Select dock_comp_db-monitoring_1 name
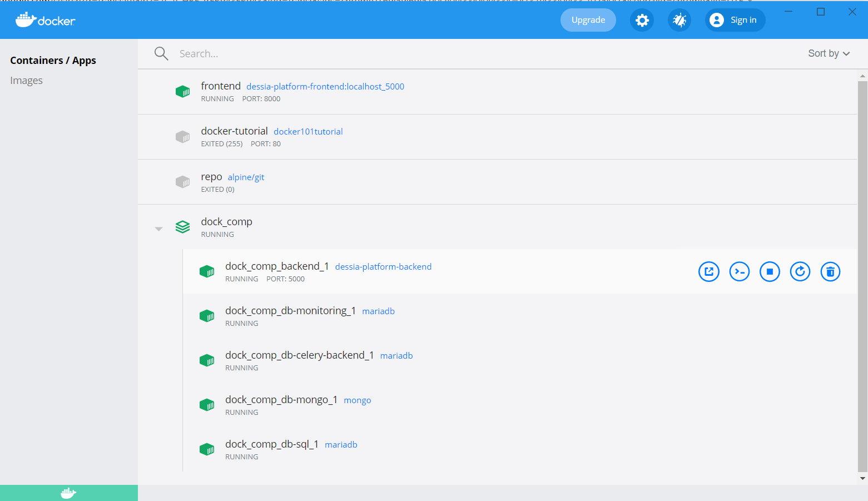This screenshot has width=868, height=501. (x=290, y=311)
